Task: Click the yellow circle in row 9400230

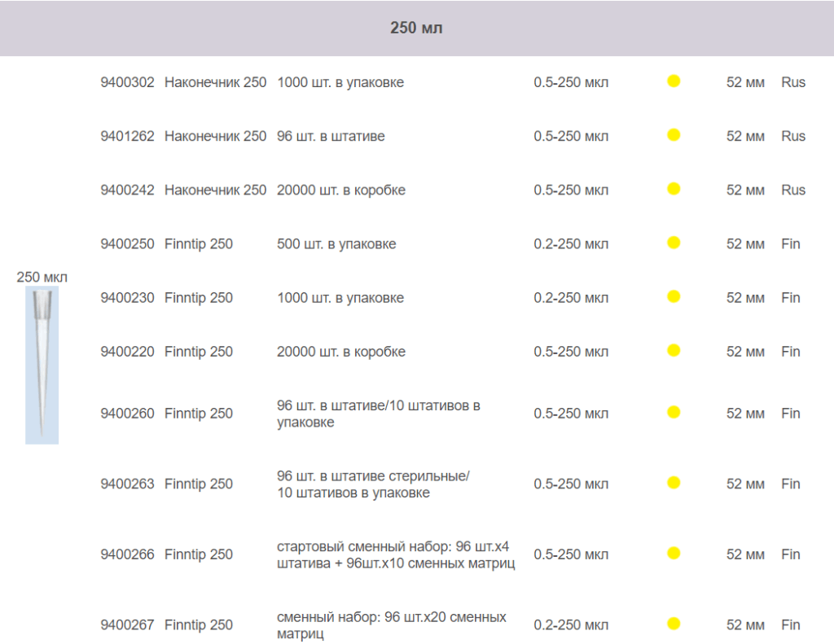Action: click(x=674, y=296)
